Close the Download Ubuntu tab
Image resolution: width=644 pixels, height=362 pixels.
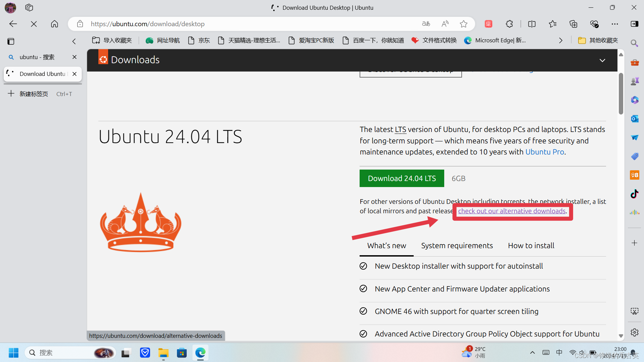(75, 74)
